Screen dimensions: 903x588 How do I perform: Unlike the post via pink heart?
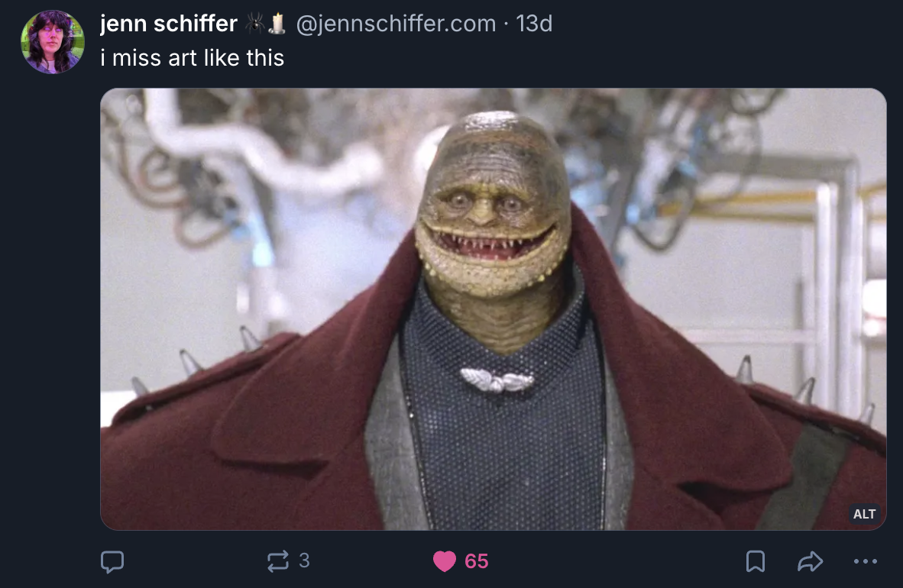[444, 561]
